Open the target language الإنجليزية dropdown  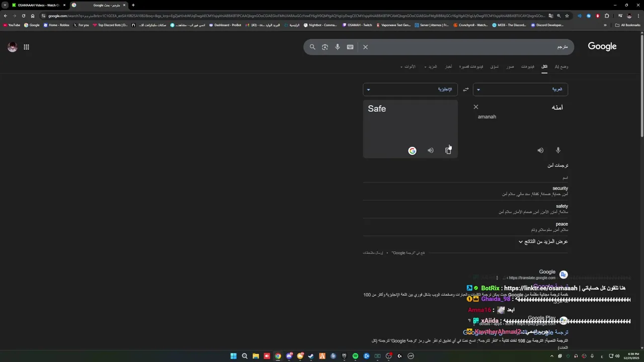click(x=410, y=89)
